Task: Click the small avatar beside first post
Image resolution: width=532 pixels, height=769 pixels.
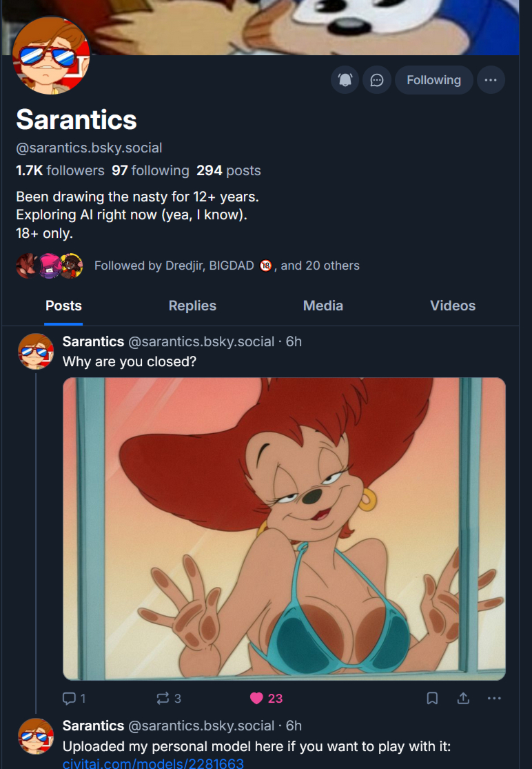Action: 36,351
